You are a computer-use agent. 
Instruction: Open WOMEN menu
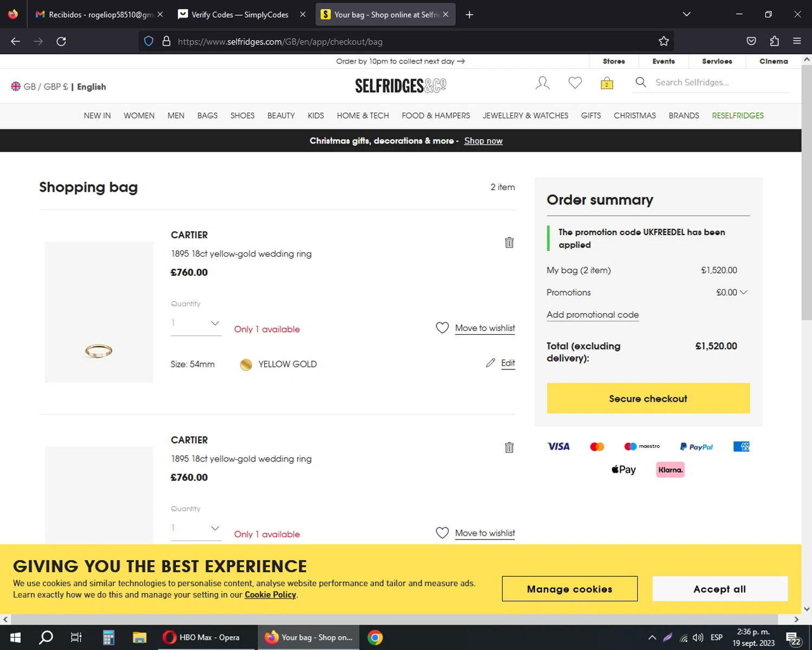(139, 115)
